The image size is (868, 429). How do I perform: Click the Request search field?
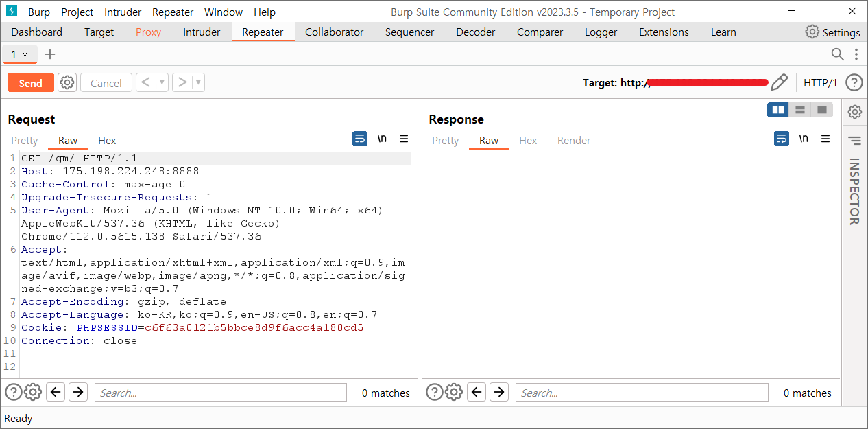tap(221, 393)
